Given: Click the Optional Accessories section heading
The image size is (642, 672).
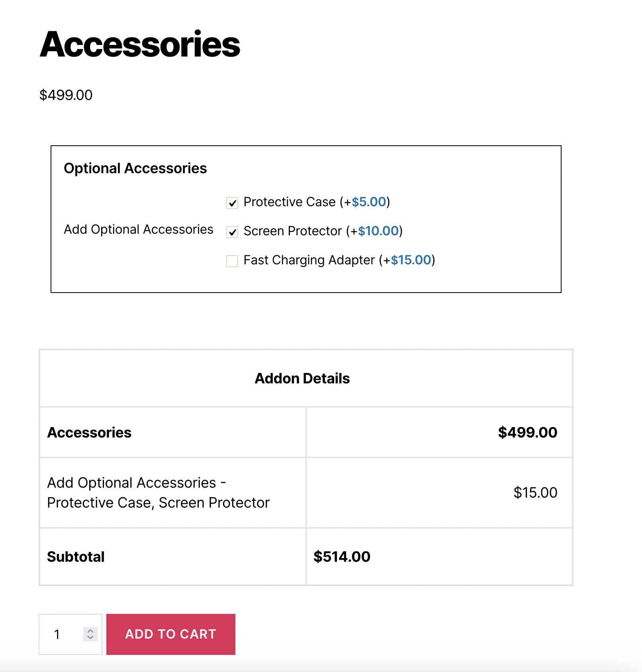Looking at the screenshot, I should click(135, 168).
